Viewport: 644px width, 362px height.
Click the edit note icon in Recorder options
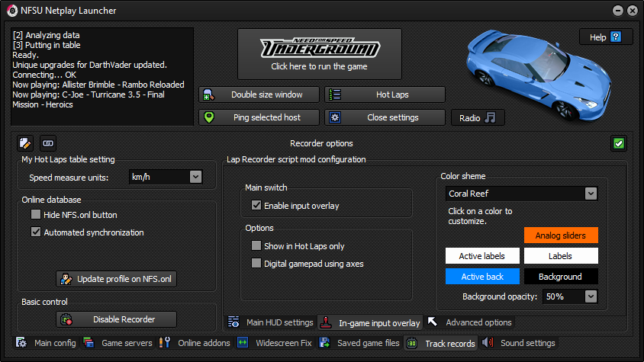[x=25, y=143]
